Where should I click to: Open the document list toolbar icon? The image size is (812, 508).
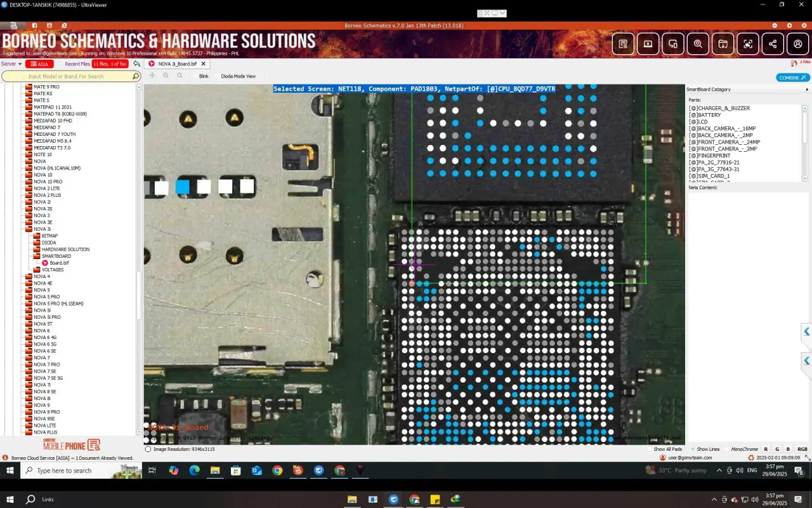coord(623,44)
